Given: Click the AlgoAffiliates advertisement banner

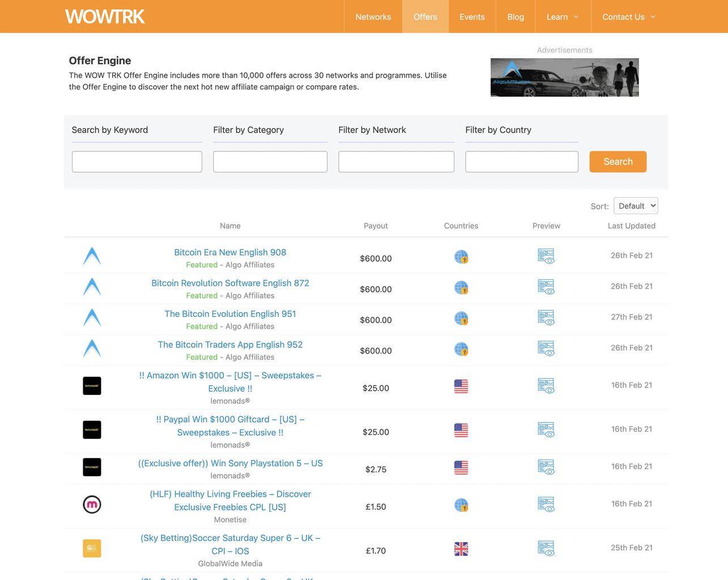Looking at the screenshot, I should tap(564, 77).
